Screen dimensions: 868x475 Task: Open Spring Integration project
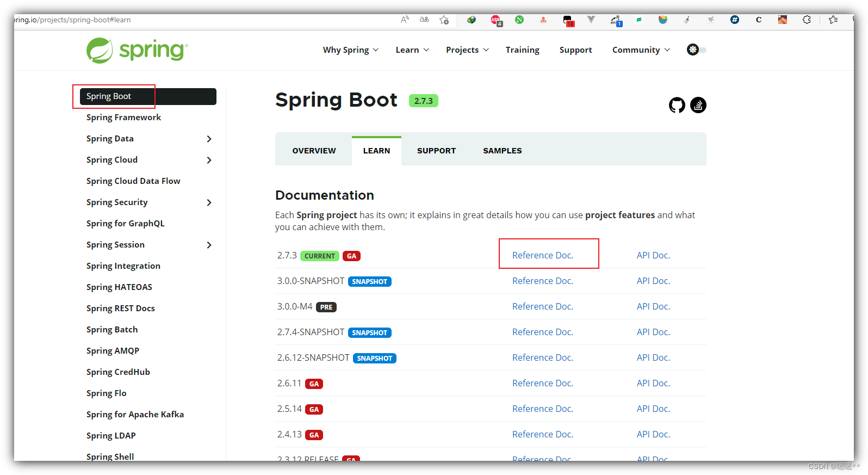tap(123, 266)
